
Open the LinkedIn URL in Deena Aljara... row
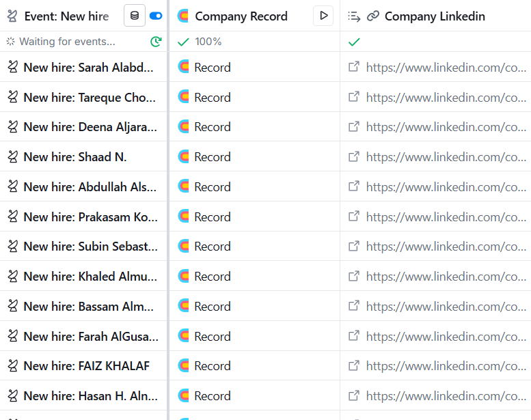coord(446,127)
